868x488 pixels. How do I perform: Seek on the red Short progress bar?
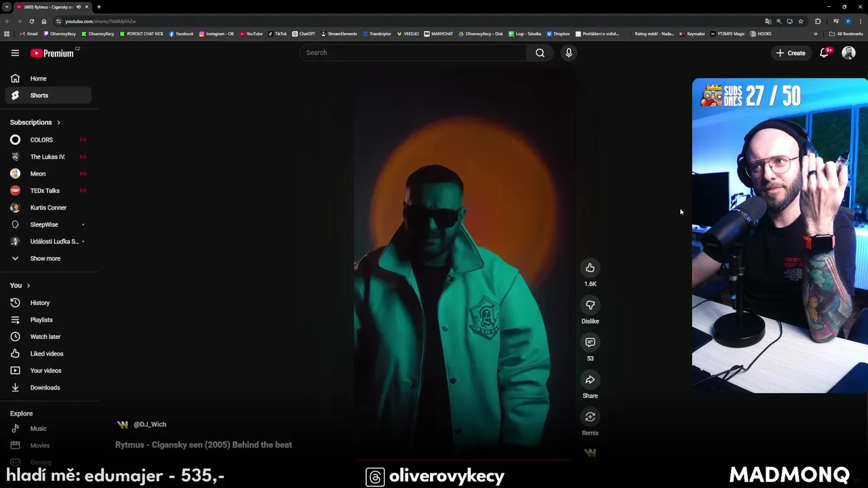[464, 460]
